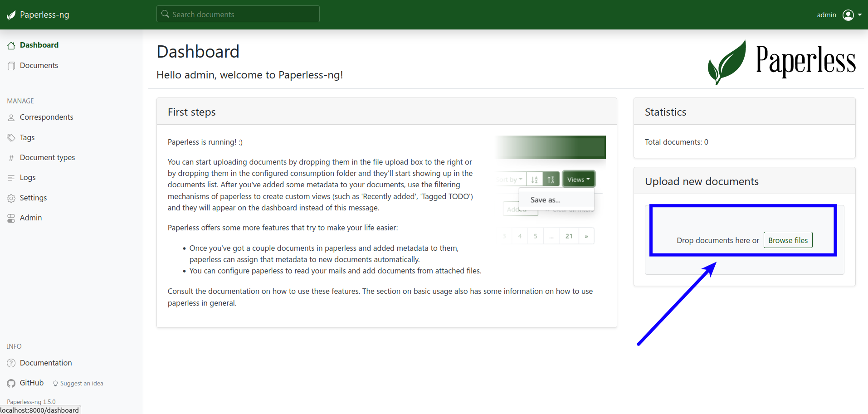The image size is (868, 414).
Task: Click the Documents file icon in sidebar
Action: pyautogui.click(x=11, y=66)
